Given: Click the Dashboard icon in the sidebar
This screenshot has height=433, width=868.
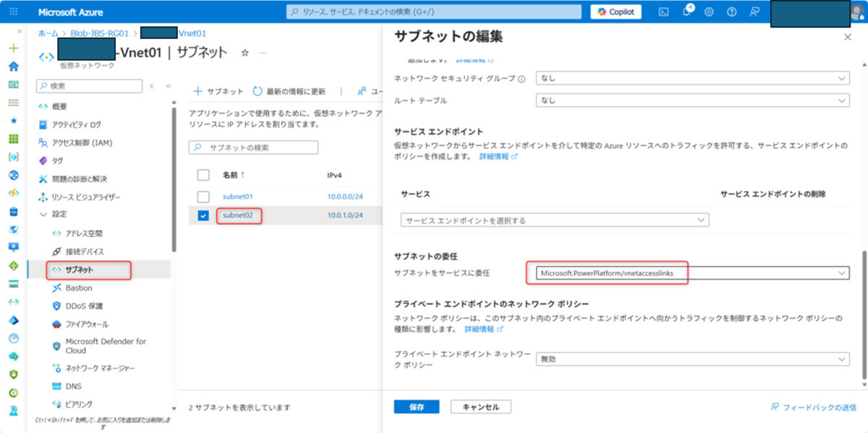Looking at the screenshot, I should 12,82.
